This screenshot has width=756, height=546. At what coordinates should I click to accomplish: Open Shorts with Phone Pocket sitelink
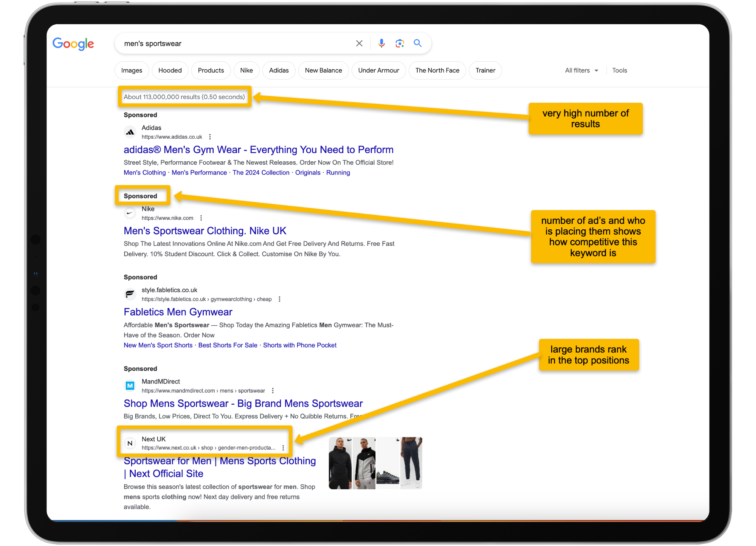[x=300, y=345]
